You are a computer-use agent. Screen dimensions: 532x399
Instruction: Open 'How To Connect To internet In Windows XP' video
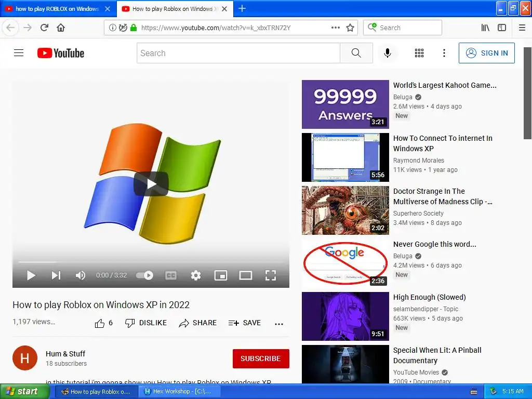click(x=443, y=143)
